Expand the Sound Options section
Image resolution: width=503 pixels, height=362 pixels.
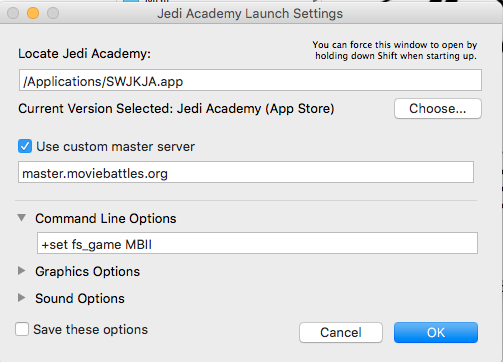(x=22, y=298)
